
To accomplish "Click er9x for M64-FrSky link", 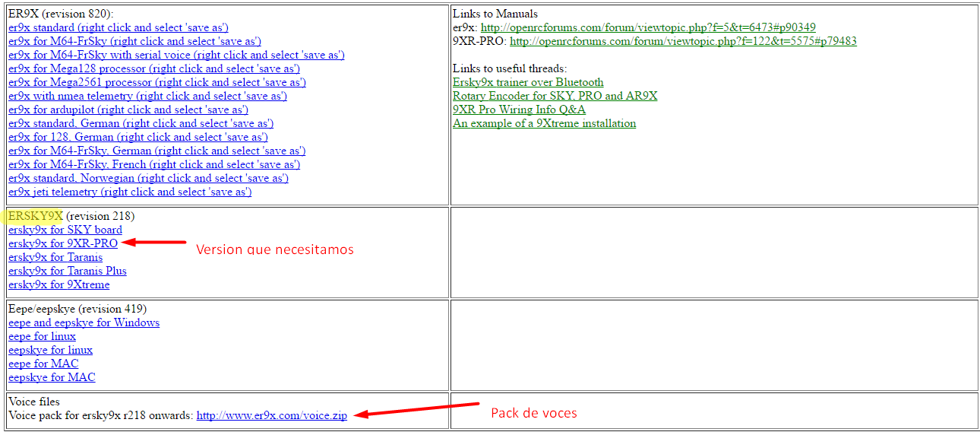I will (x=134, y=41).
